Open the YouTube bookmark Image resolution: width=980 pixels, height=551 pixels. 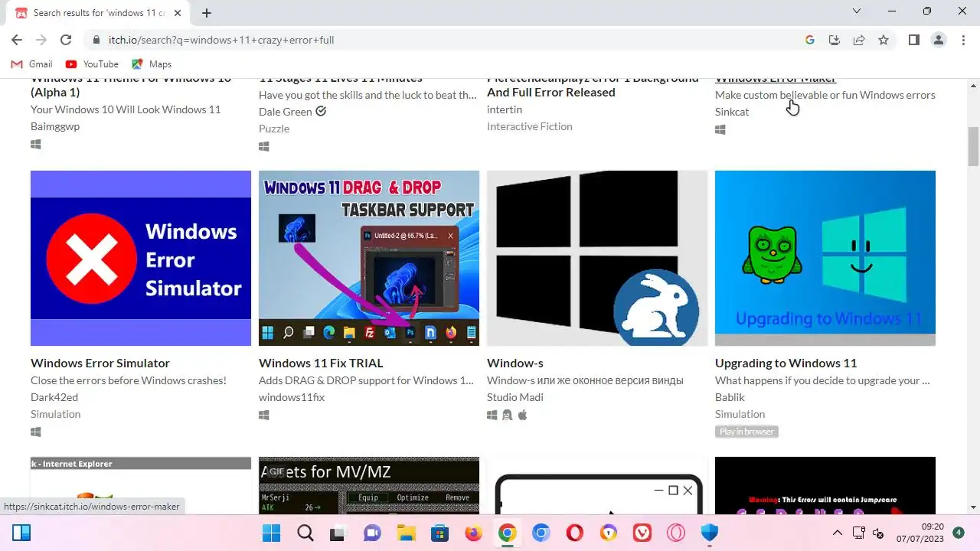pos(92,64)
